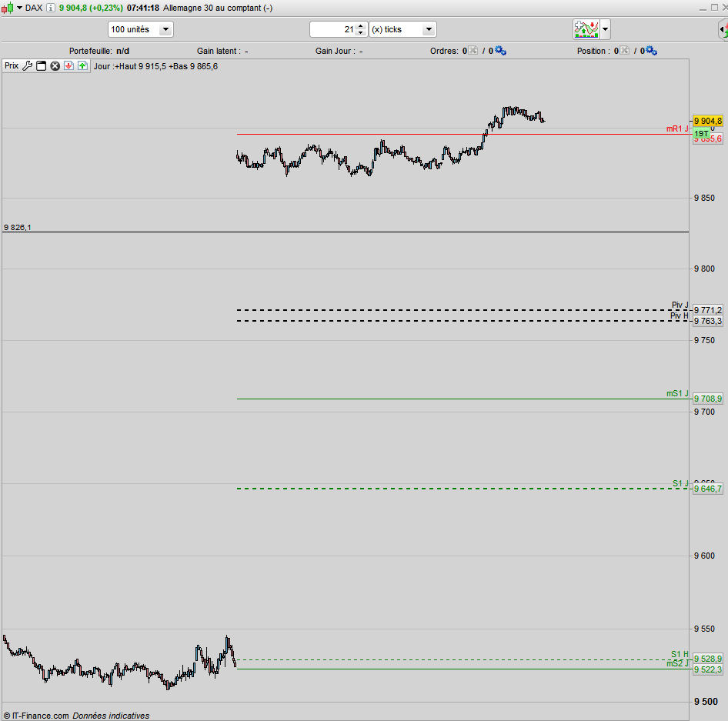
Task: Expand the collapsed side panel at right edge
Action: coord(723,30)
